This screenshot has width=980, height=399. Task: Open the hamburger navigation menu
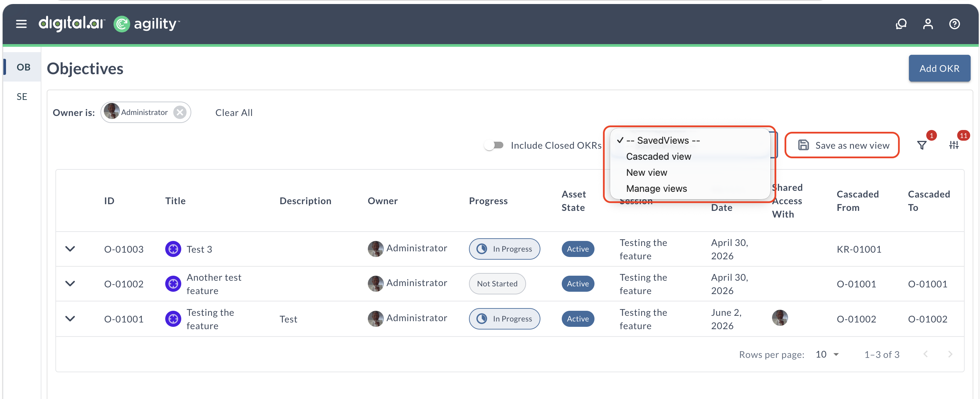click(21, 24)
